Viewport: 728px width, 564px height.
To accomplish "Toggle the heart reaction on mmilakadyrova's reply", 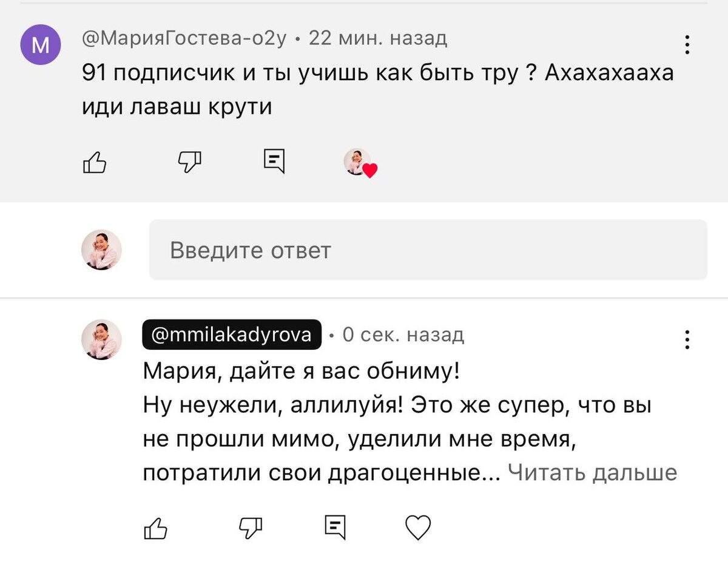I will point(418,528).
